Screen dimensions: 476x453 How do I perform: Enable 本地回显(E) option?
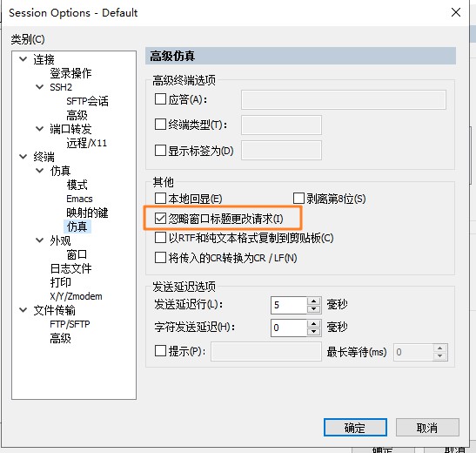coord(160,199)
